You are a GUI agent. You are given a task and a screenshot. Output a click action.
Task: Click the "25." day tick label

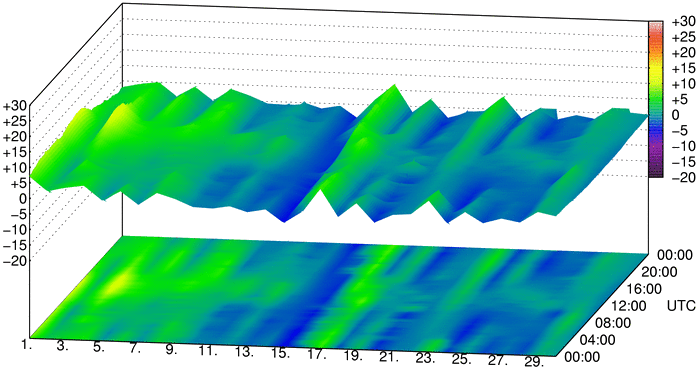tap(463, 360)
